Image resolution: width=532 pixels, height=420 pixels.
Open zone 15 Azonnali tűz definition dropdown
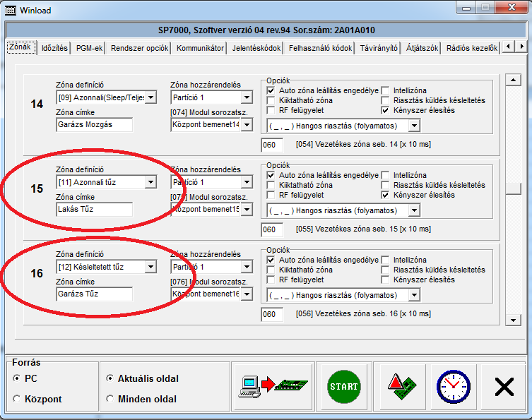click(151, 182)
